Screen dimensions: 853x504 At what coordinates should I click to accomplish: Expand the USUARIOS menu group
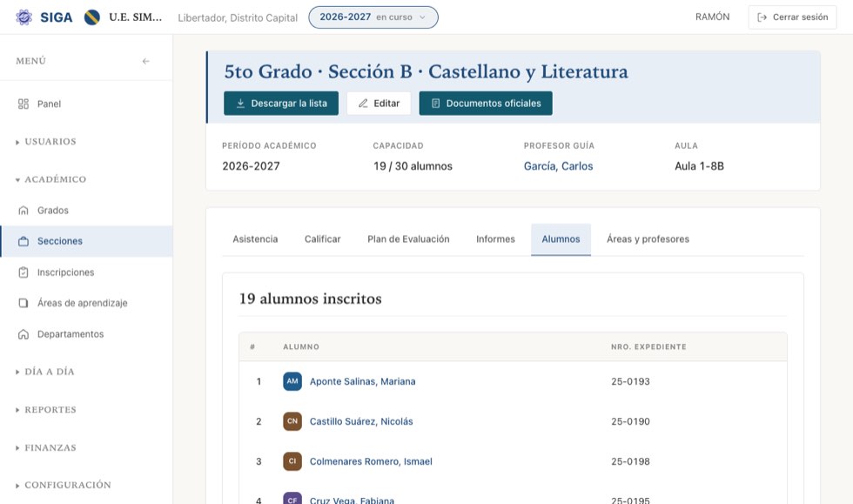(x=46, y=142)
